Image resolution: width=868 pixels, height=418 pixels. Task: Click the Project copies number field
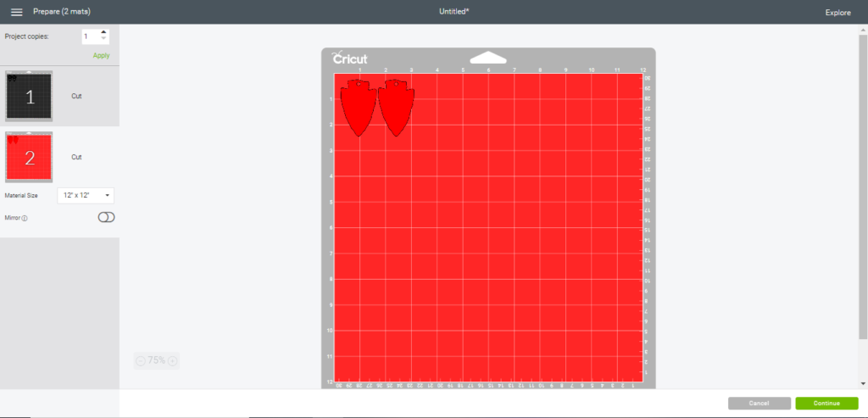[x=90, y=36]
